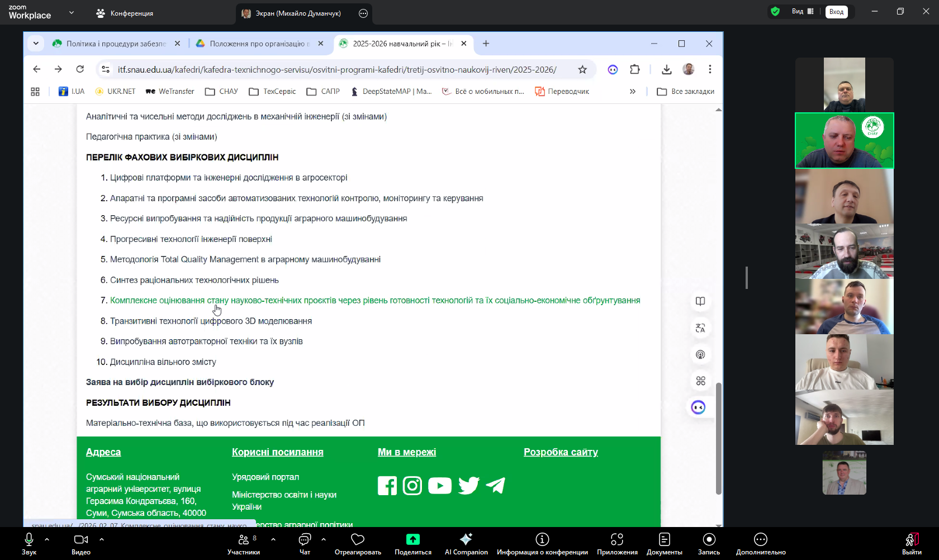
Task: Click the Facebook icon in footer
Action: [x=387, y=486]
